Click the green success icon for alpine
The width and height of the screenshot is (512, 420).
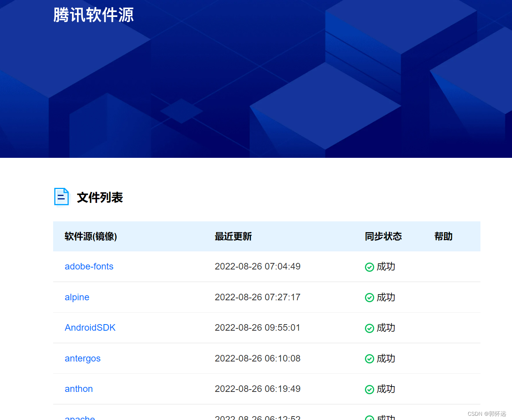click(370, 298)
